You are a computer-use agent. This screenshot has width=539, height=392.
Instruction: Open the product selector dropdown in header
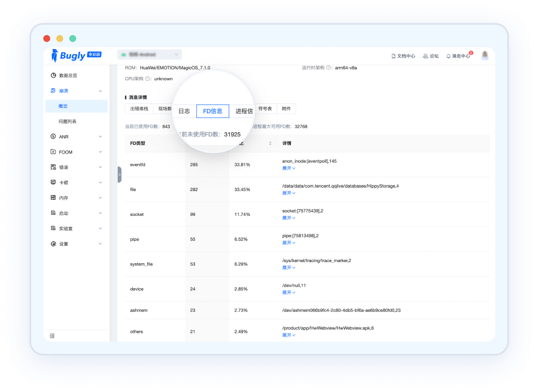click(x=149, y=54)
